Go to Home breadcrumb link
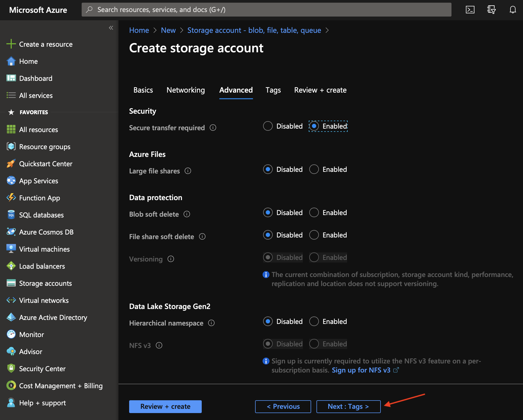523x420 pixels. [139, 30]
